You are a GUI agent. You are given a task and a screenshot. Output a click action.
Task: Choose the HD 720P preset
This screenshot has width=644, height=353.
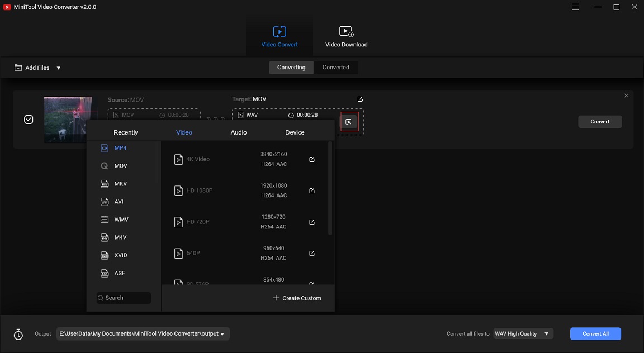[245, 222]
